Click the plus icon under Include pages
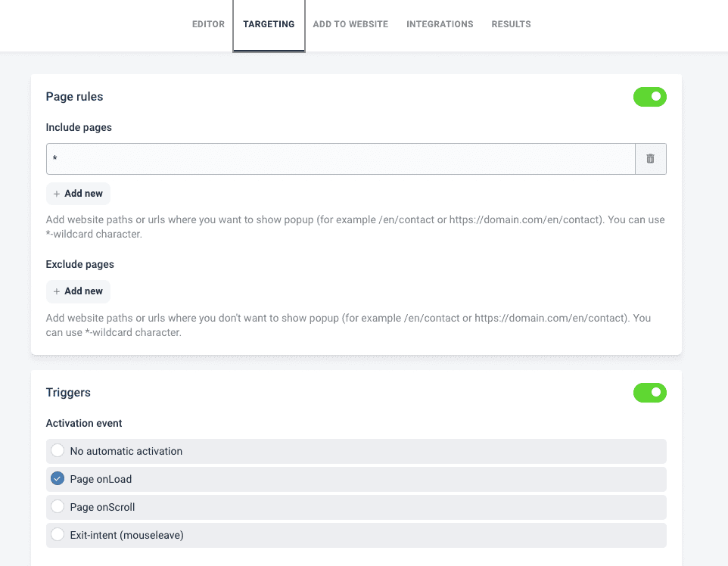The width and height of the screenshot is (728, 566). pyautogui.click(x=57, y=194)
